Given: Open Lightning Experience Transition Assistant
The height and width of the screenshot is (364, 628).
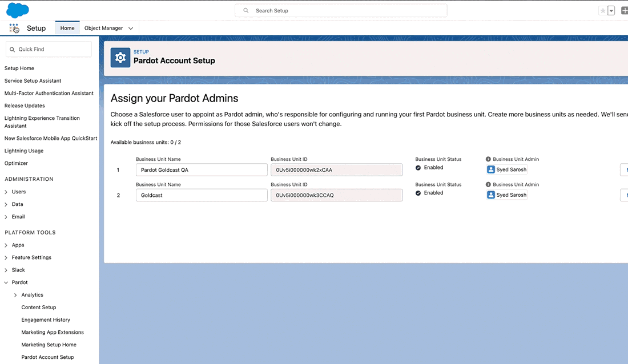Looking at the screenshot, I should tap(42, 122).
